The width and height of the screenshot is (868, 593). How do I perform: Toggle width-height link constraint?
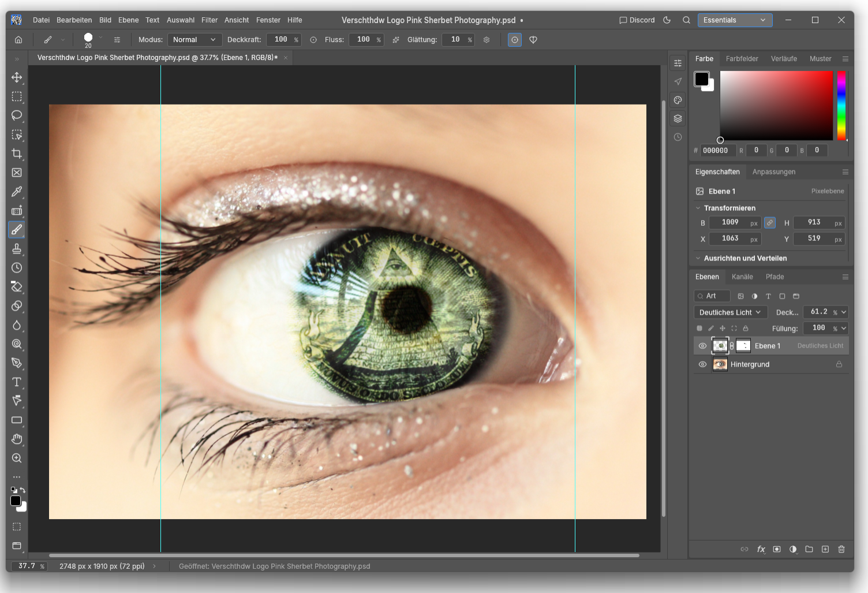pyautogui.click(x=770, y=223)
